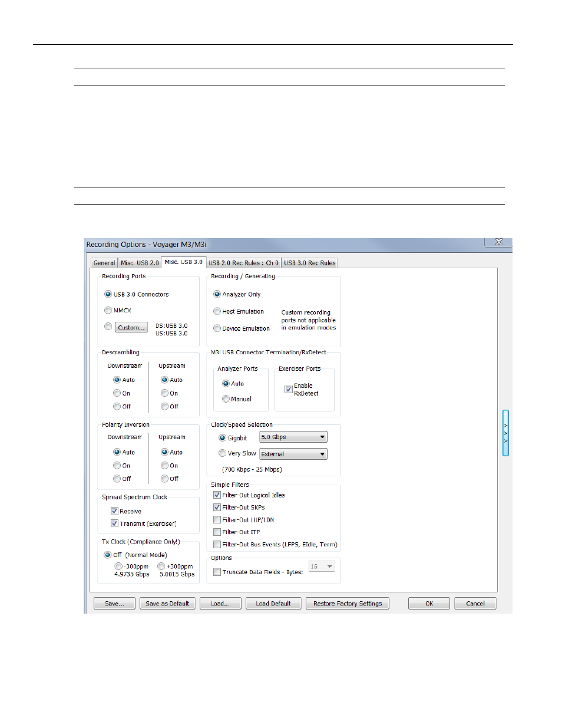562x728 pixels.
Task: Select Very Slow clock option
Action: click(222, 453)
